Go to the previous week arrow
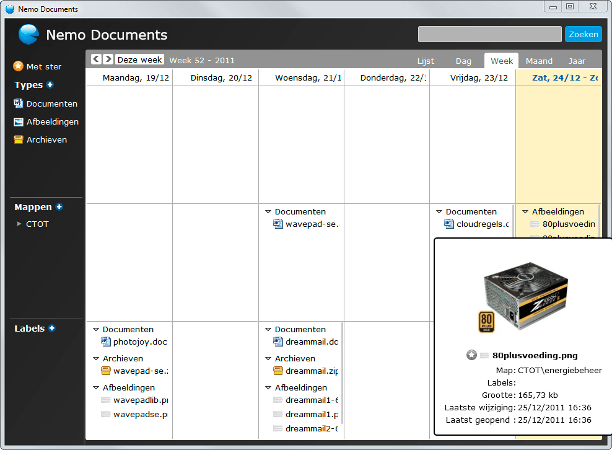The image size is (612, 450). (96, 59)
